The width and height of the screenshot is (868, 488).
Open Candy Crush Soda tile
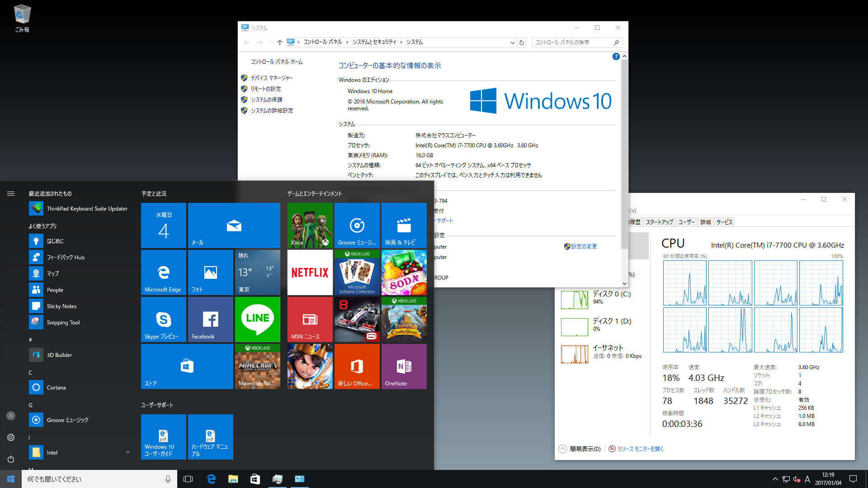(x=404, y=272)
